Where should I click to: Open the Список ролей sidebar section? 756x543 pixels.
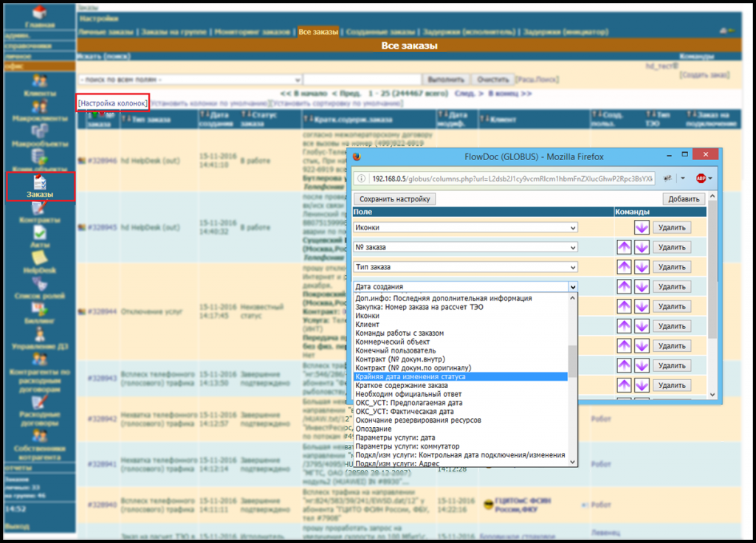[40, 288]
